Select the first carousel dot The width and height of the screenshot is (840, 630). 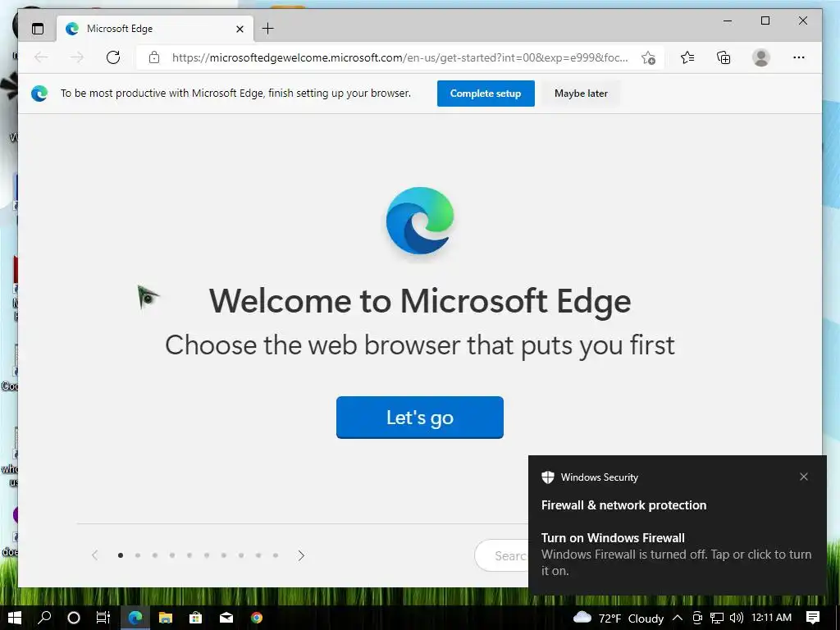pyautogui.click(x=121, y=555)
